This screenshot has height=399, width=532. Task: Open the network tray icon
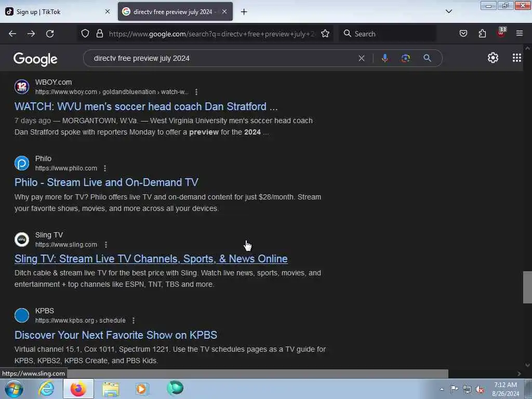point(467,389)
